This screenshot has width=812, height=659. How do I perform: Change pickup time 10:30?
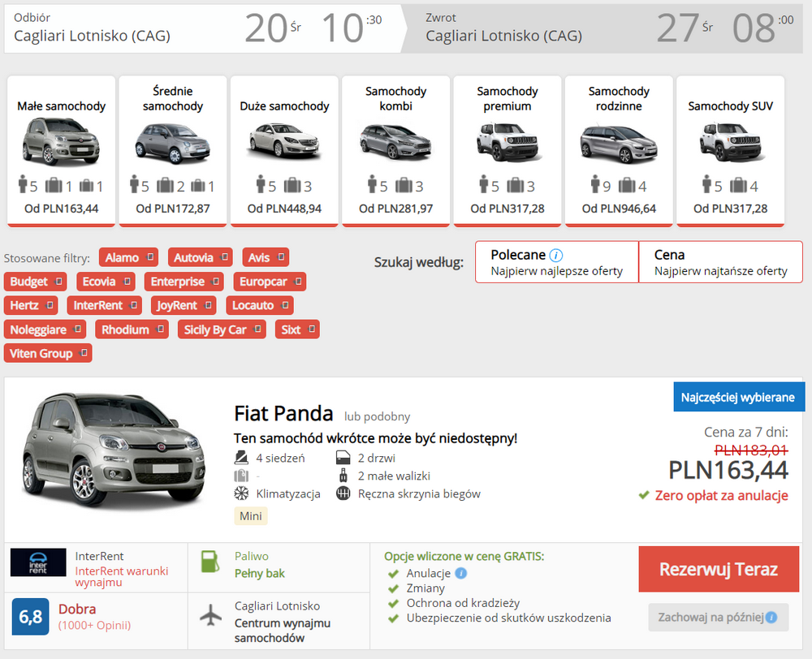tap(352, 28)
